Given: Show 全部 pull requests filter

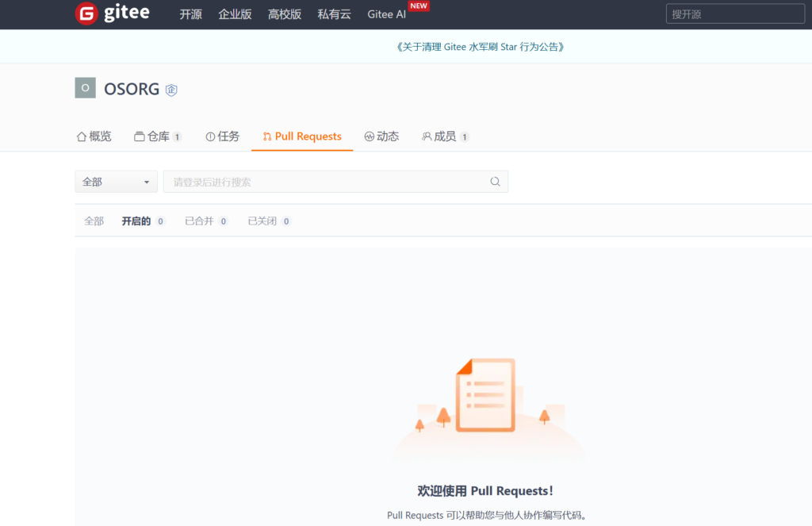Looking at the screenshot, I should pos(94,221).
